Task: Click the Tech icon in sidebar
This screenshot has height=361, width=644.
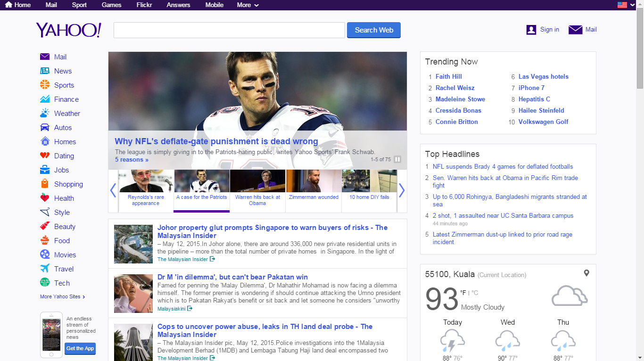Action: click(x=45, y=283)
